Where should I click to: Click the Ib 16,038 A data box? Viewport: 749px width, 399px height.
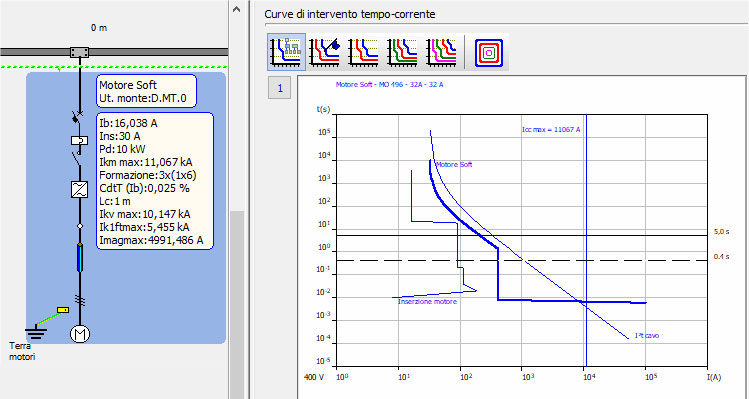click(x=155, y=181)
